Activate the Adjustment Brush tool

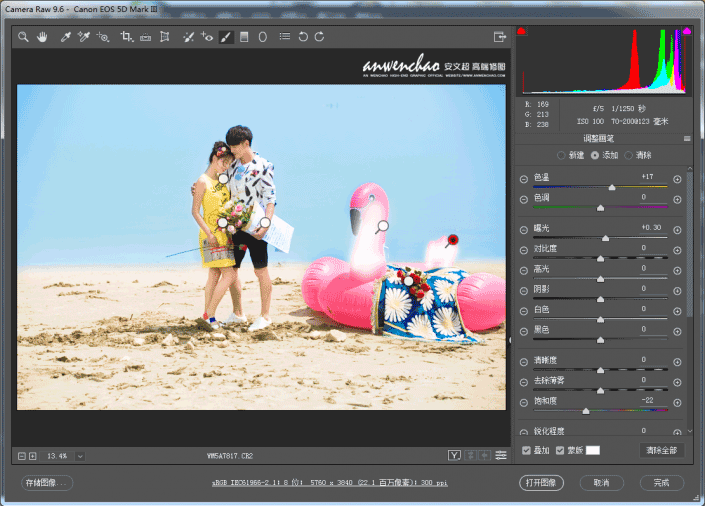pos(226,37)
